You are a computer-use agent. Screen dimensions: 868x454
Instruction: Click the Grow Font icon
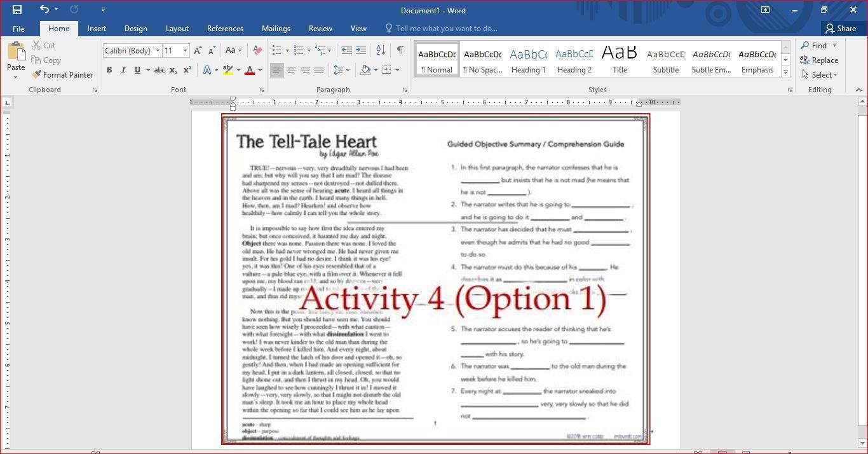click(198, 51)
